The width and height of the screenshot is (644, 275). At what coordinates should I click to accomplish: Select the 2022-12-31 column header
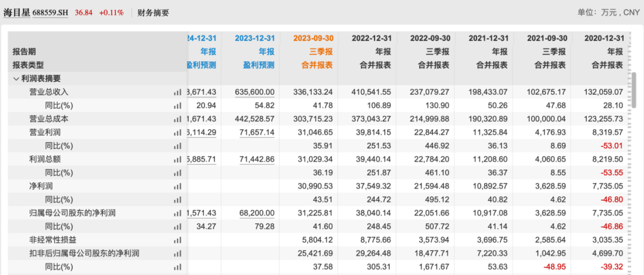pos(371,38)
